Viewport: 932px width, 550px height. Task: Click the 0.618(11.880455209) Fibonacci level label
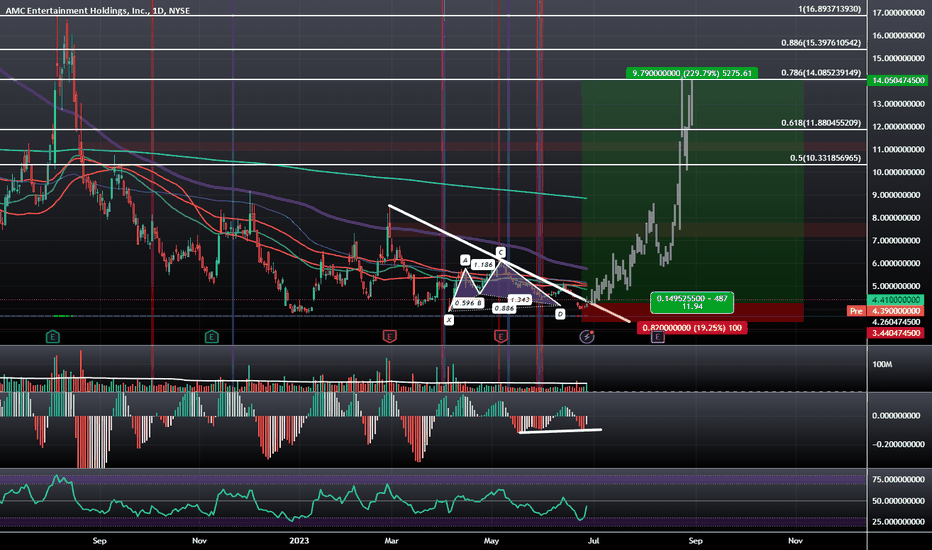tap(821, 123)
